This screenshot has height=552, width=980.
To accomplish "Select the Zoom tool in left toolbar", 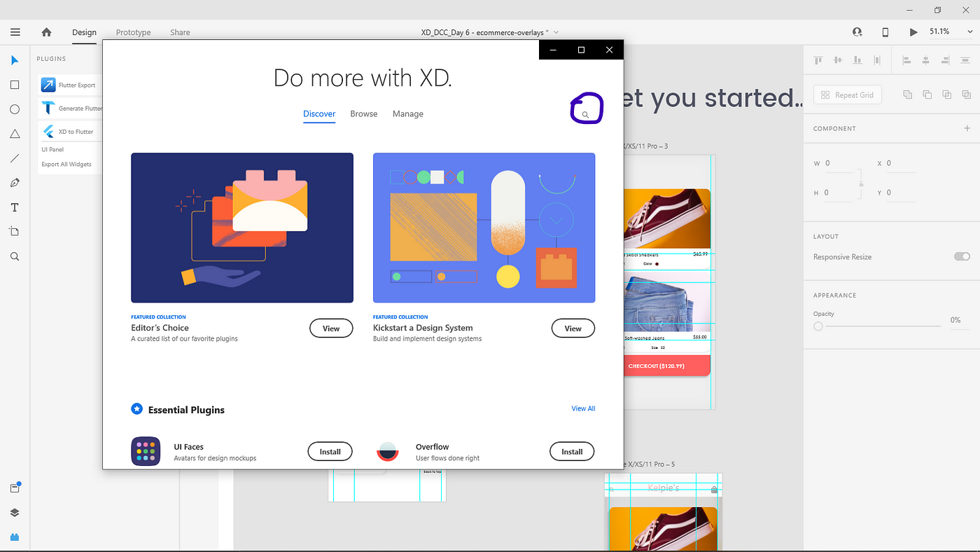I will click(15, 256).
